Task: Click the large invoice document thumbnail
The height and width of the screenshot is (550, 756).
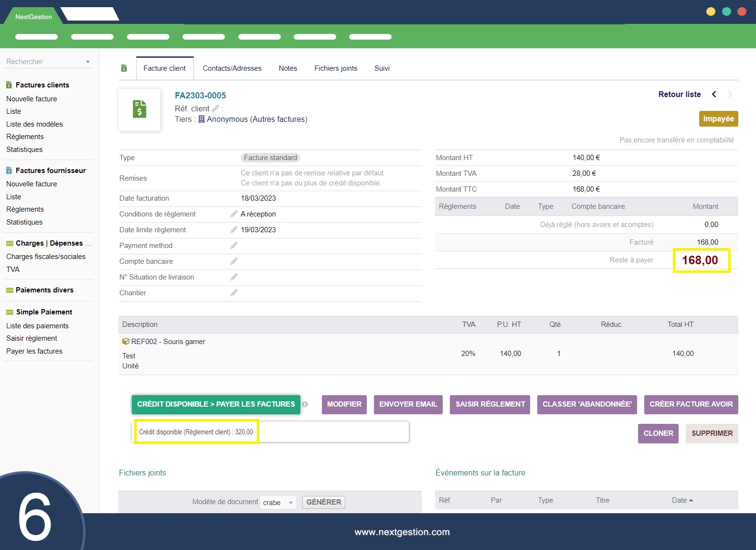Action: (x=139, y=109)
